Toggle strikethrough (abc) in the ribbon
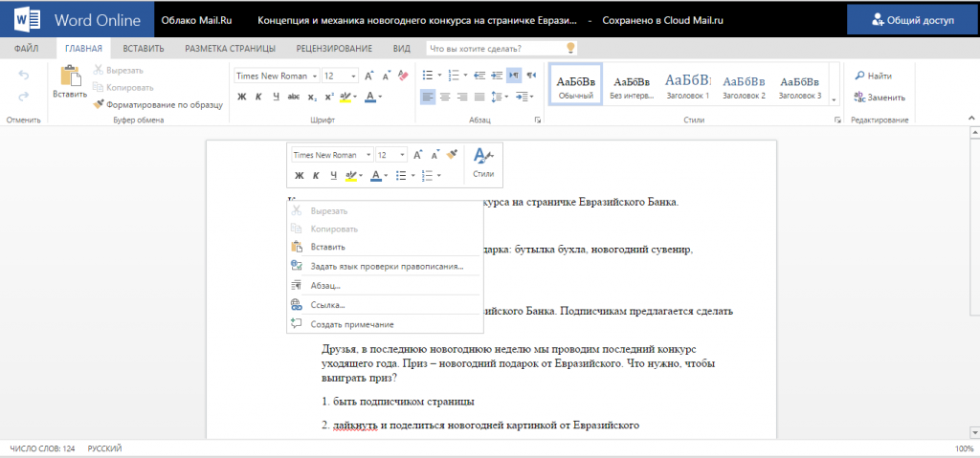Image resolution: width=980 pixels, height=458 pixels. click(x=294, y=97)
